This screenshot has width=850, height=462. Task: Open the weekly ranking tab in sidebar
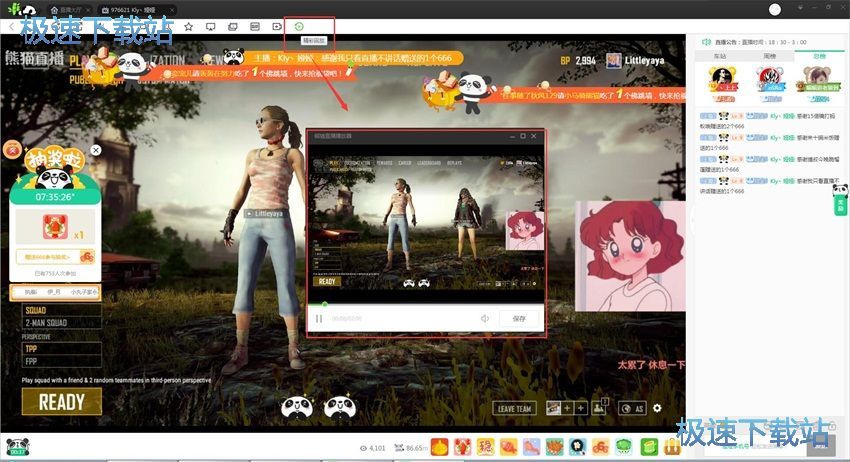coord(769,56)
